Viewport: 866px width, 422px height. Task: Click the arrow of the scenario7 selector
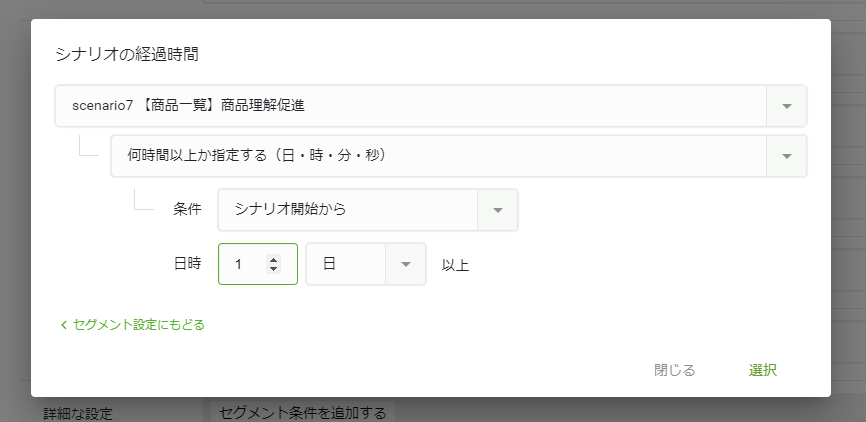(787, 106)
